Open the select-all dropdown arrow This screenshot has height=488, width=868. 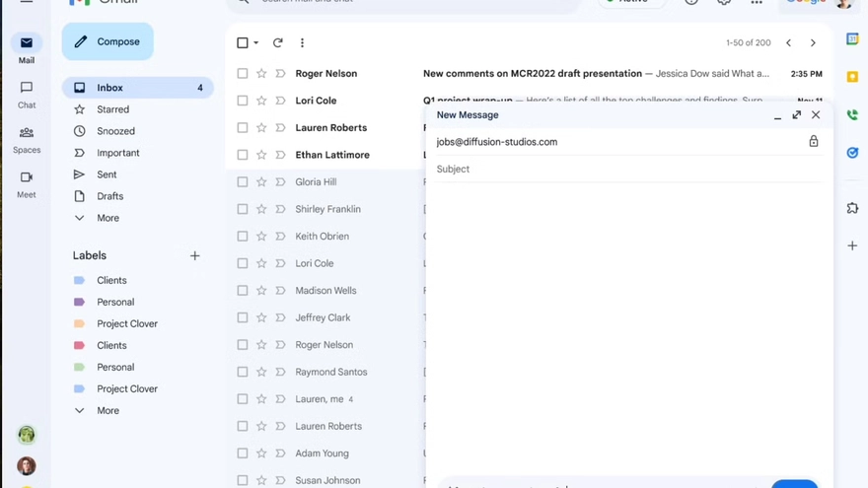coord(256,43)
